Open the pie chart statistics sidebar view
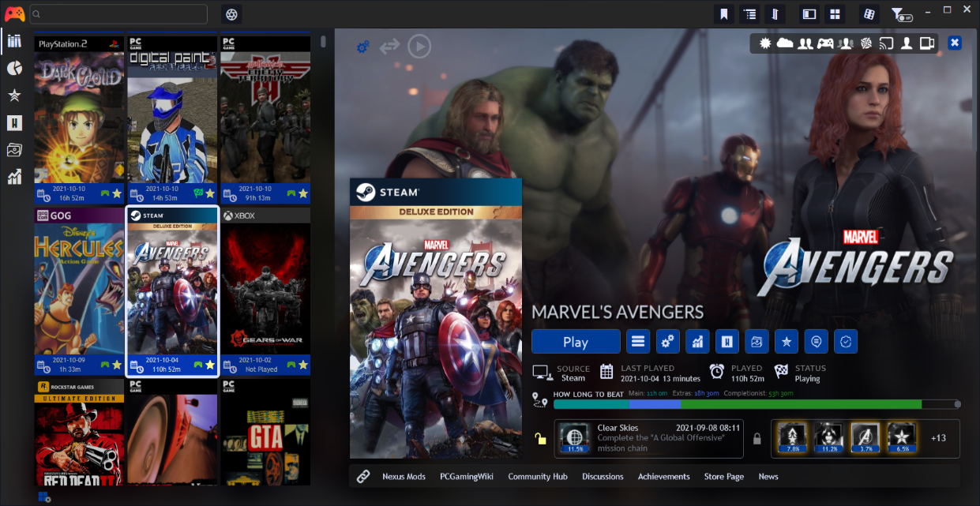Image resolution: width=980 pixels, height=506 pixels. (14, 69)
